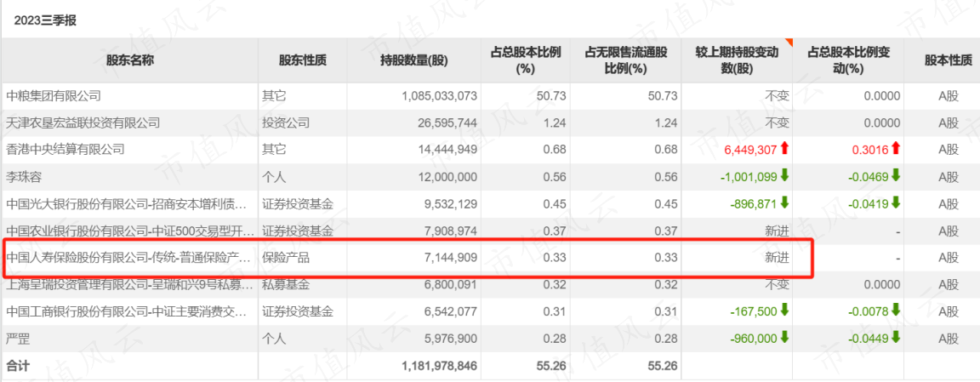Click green down arrow beside -896,871

[784, 203]
